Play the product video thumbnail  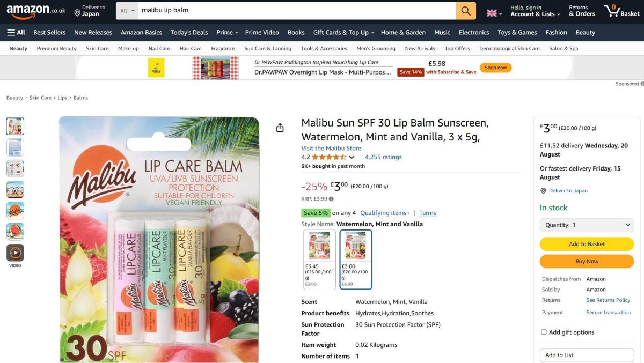click(x=15, y=253)
